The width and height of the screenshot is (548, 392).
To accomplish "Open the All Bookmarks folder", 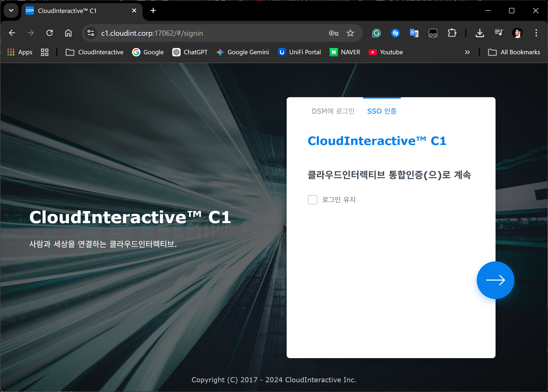I will pos(514,52).
